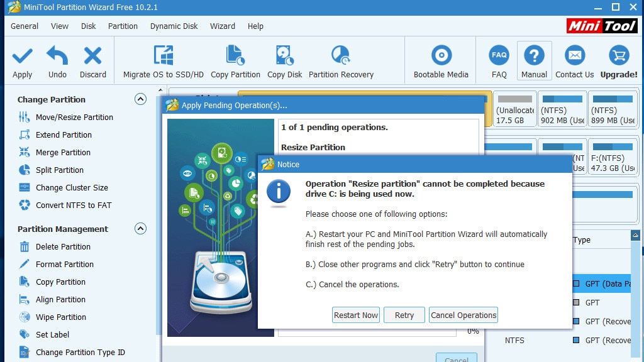Open Partition Recovery tool
This screenshot has width=644, height=362.
[341, 62]
